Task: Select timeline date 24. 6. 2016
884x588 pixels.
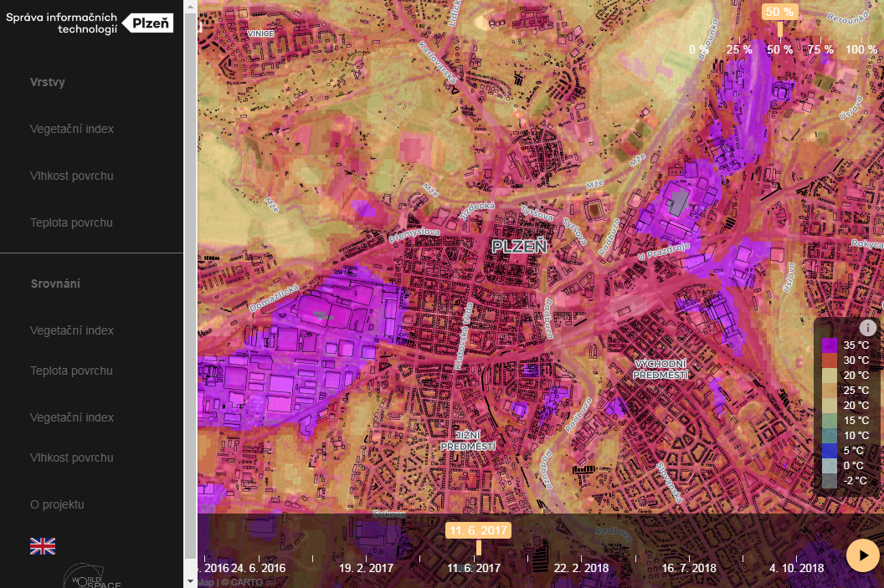Action: click(258, 568)
